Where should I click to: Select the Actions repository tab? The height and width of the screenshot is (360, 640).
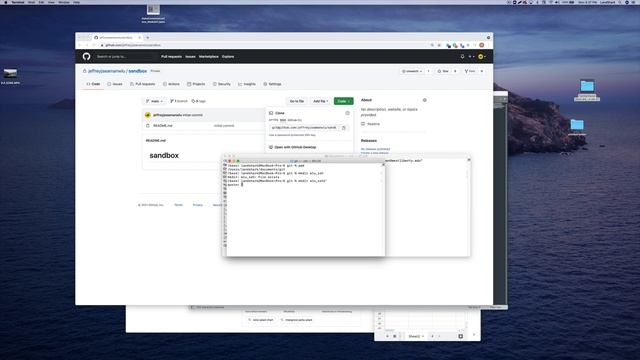(x=171, y=84)
